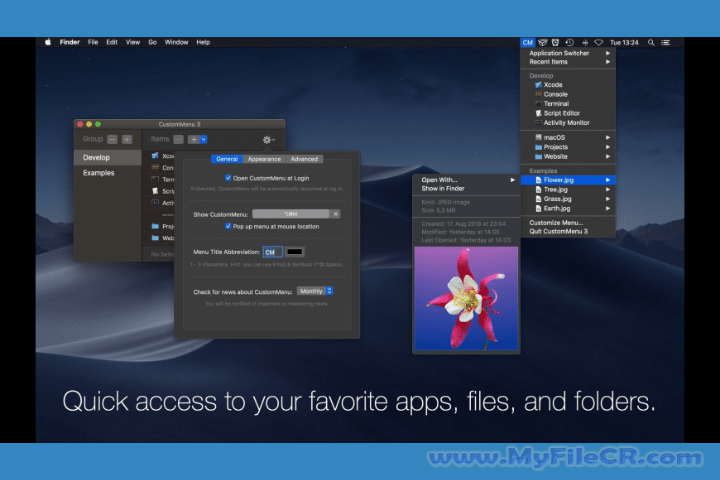Expand the Website folder submenu in CM menu
The image size is (720, 480).
pos(568,157)
